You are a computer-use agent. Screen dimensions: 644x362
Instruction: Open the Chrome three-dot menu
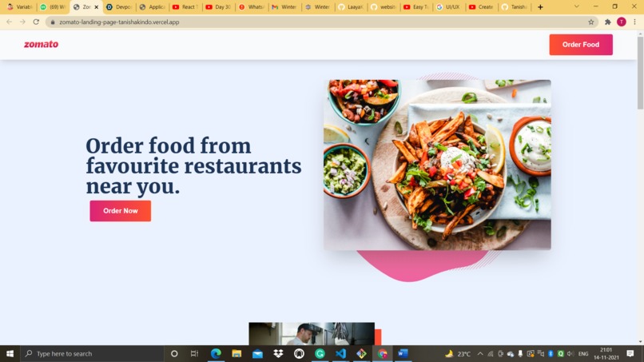pyautogui.click(x=634, y=22)
